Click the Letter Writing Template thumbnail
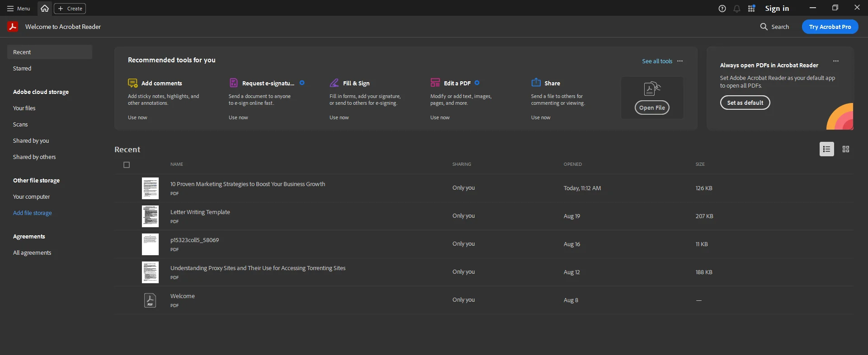Screen dimensions: 868x355 (x=150, y=216)
